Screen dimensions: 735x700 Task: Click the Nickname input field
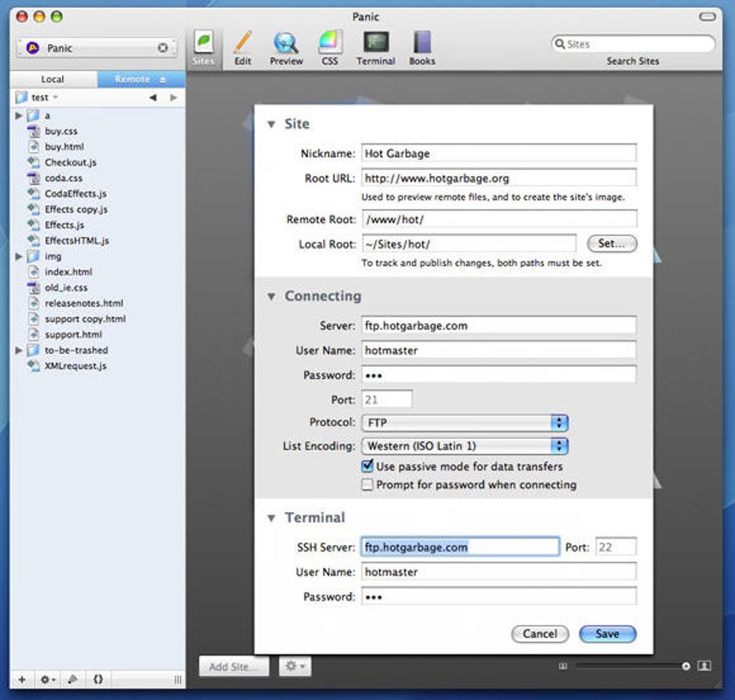(499, 154)
